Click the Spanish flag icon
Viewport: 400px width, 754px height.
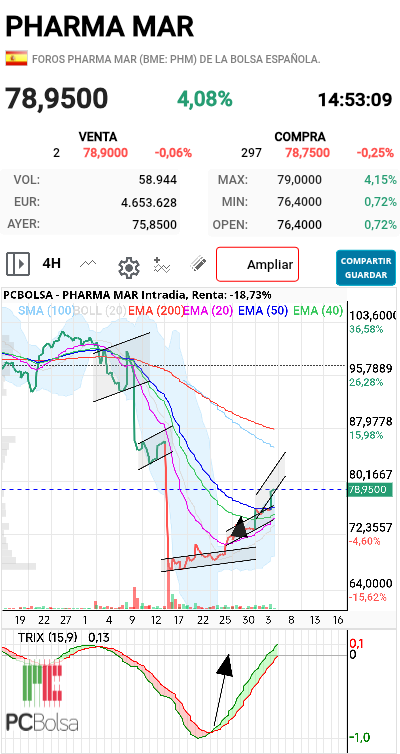[x=16, y=59]
